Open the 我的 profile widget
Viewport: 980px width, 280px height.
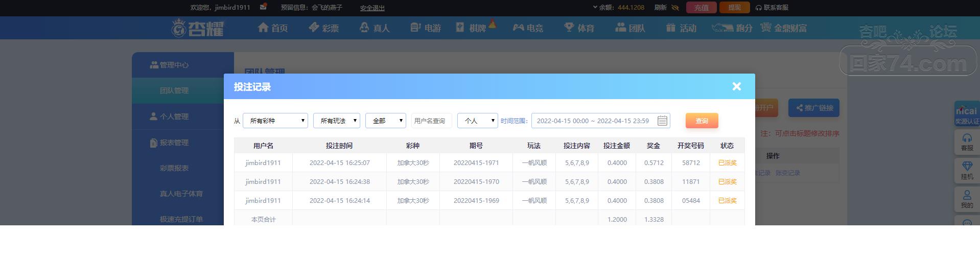[x=967, y=199]
